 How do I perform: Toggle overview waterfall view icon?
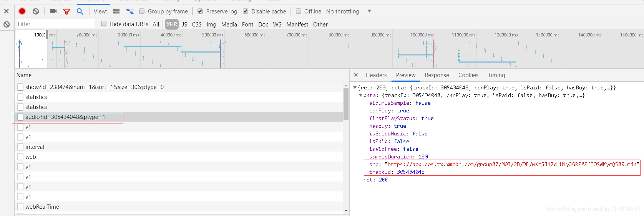(129, 11)
